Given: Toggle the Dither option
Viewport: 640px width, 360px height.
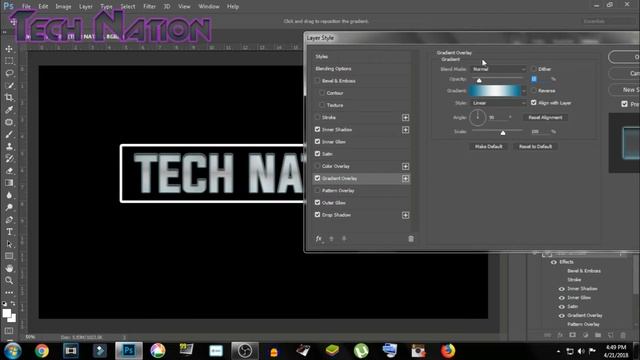Looking at the screenshot, I should click(x=533, y=69).
